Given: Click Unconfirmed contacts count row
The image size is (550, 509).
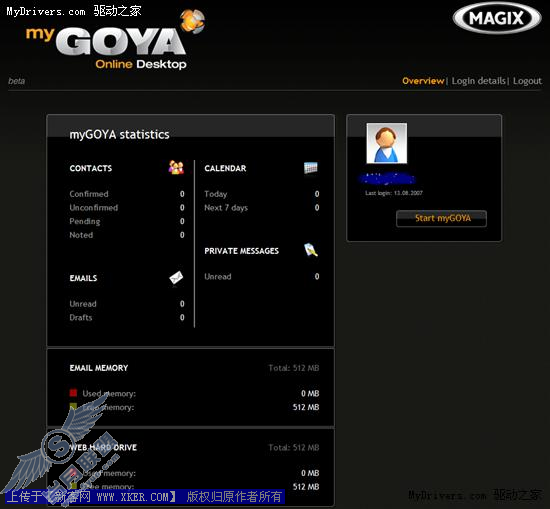Looking at the screenshot, I should click(x=127, y=208).
